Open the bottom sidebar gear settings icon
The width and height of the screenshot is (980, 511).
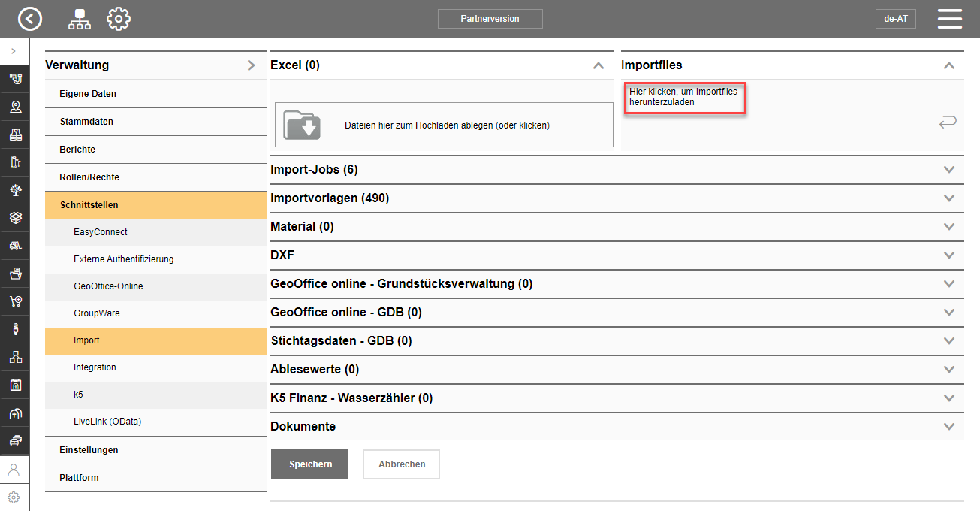coord(14,497)
